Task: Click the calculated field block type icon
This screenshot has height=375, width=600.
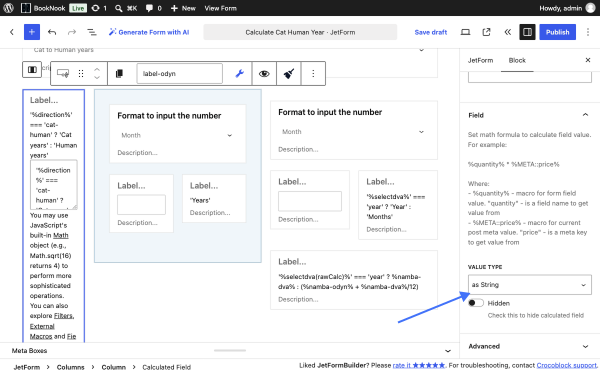Action: click(63, 73)
